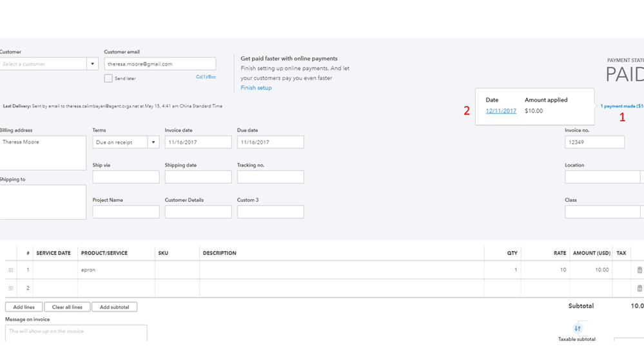Focus the Invoice no. field

pyautogui.click(x=594, y=142)
